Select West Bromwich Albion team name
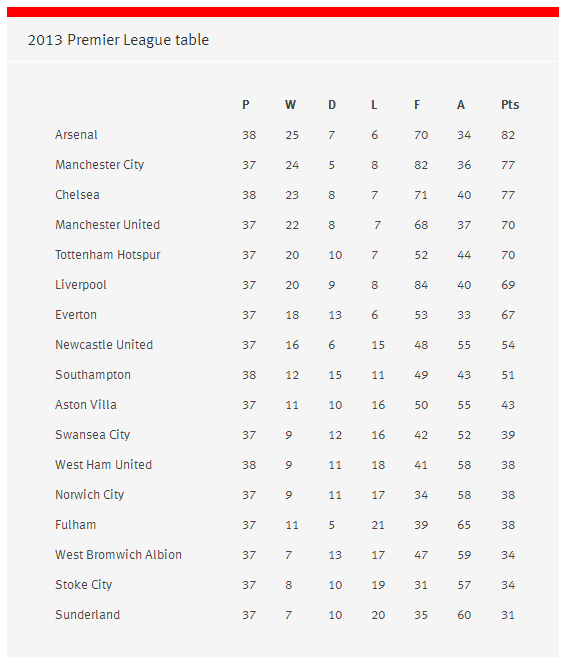Screen dimensions: 566x670 (x=118, y=555)
